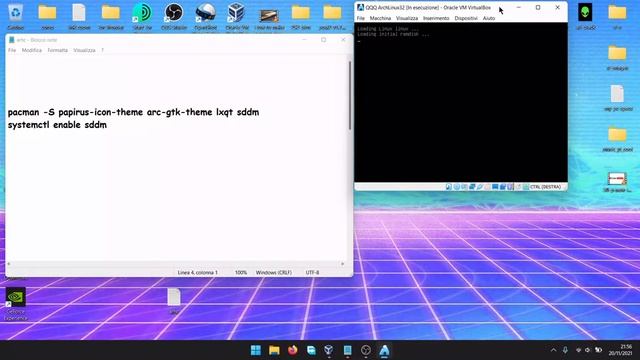Open the Inserimento menu in VirtualBox window
This screenshot has height=360, width=640.
436,18
